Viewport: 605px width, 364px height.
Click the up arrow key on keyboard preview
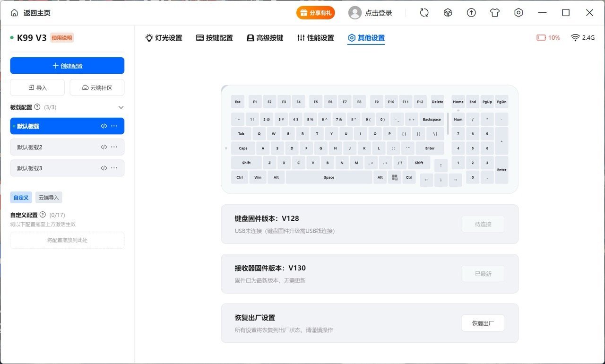(441, 165)
